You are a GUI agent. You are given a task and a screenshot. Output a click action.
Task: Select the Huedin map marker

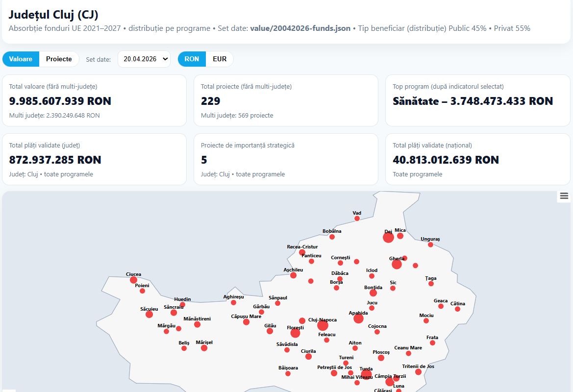click(182, 304)
